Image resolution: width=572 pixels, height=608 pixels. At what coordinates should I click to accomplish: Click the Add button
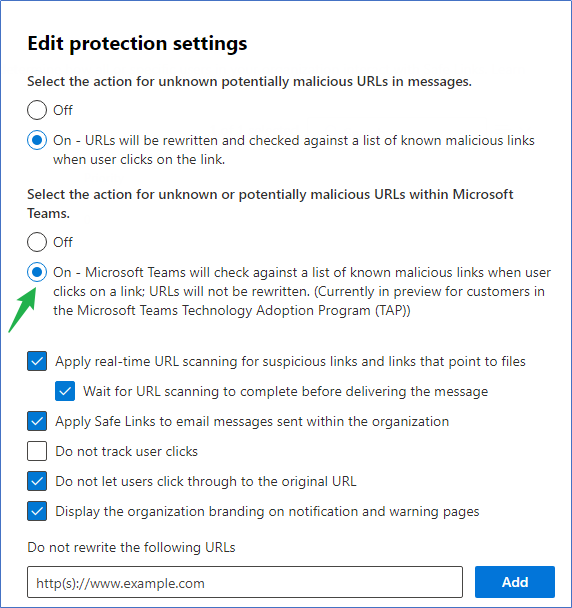515,582
